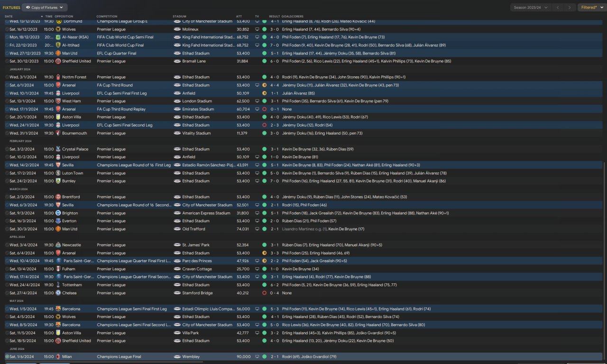Click the Al-Nassr club badge
Viewport: 607px width, 364px height.
click(58, 37)
